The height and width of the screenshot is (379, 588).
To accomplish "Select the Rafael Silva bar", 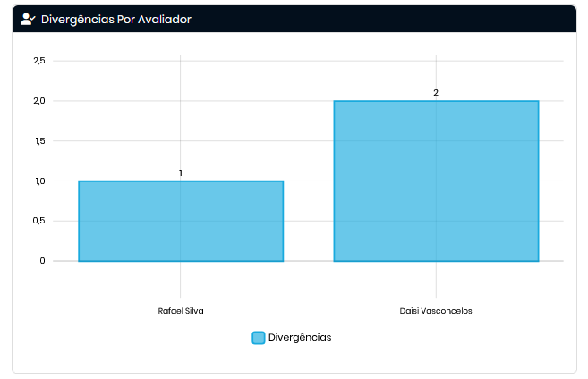I will pyautogui.click(x=181, y=222).
